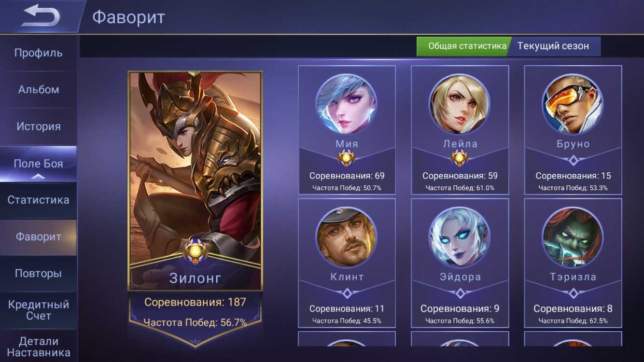Tap gold mastery badge under Лейла
The height and width of the screenshot is (362, 644).
tap(460, 158)
